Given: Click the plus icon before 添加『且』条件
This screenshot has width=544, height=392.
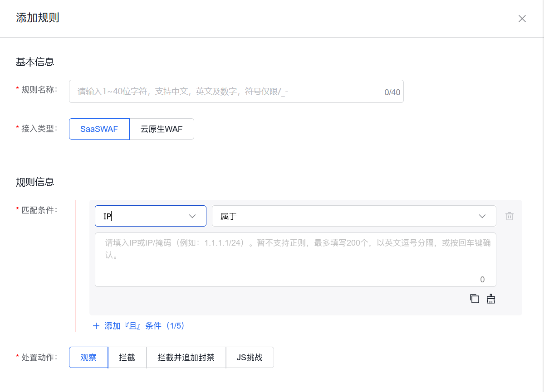Looking at the screenshot, I should pyautogui.click(x=96, y=326).
